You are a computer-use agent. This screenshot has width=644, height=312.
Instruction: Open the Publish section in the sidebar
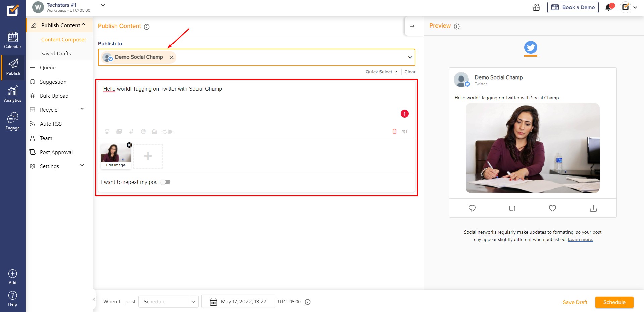tap(13, 67)
